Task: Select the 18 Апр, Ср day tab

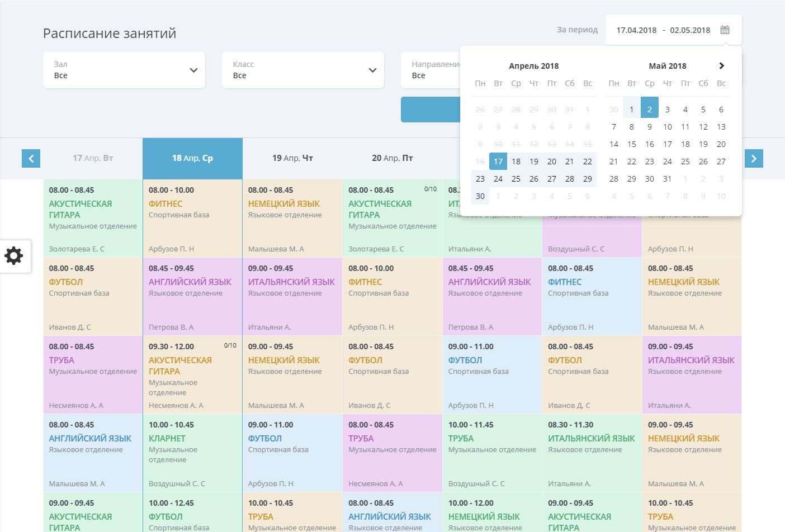Action: (x=192, y=158)
